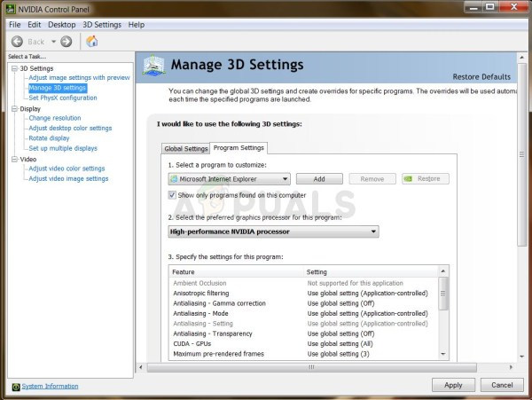The width and height of the screenshot is (532, 400).
Task: Switch to Global Settings tab
Action: pos(186,149)
